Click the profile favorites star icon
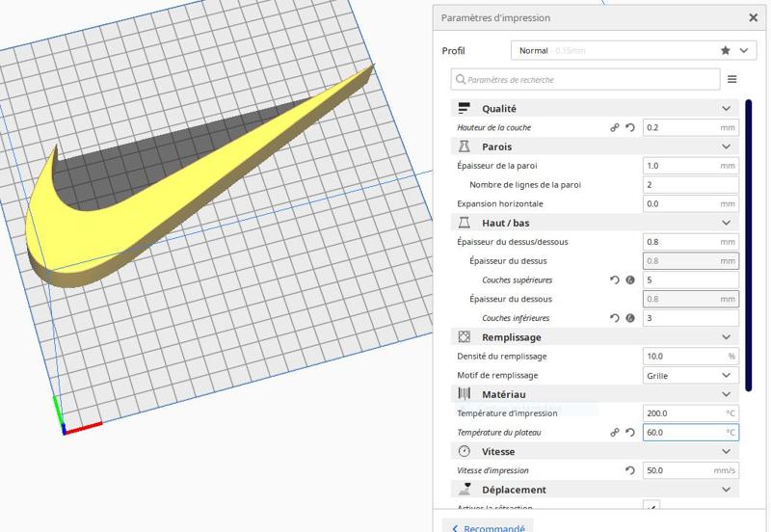The image size is (771, 532). [x=726, y=51]
